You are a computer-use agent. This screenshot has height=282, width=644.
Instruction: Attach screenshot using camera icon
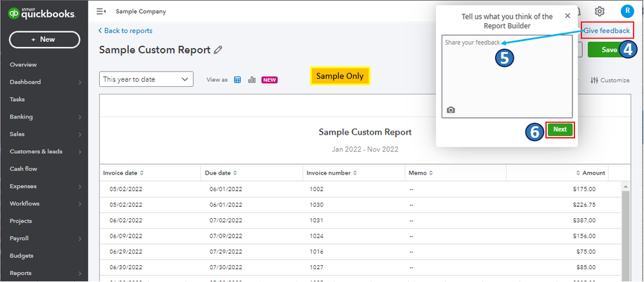tap(451, 110)
